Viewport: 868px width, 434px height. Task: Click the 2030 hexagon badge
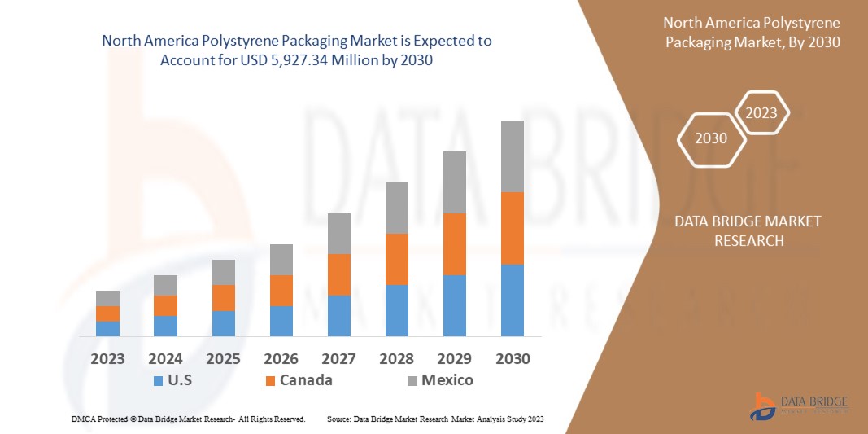click(x=711, y=138)
